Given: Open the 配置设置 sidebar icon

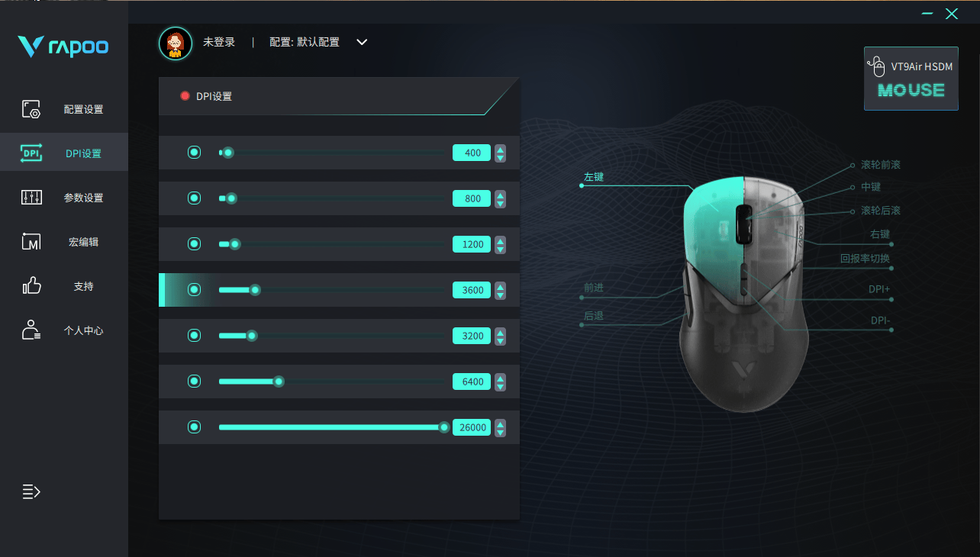Looking at the screenshot, I should click(31, 109).
